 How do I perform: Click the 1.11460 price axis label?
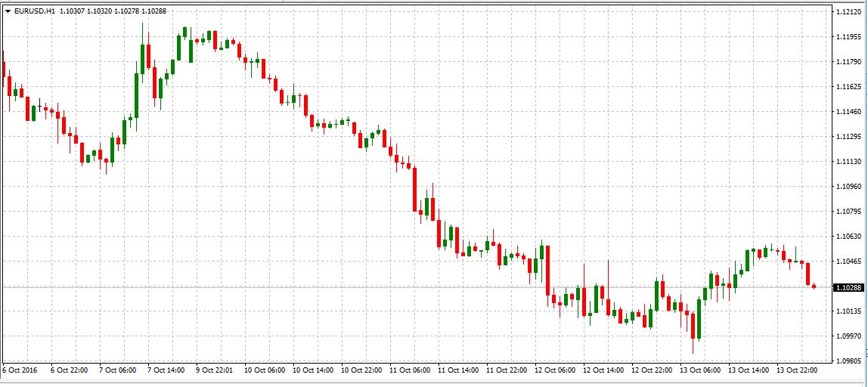849,112
